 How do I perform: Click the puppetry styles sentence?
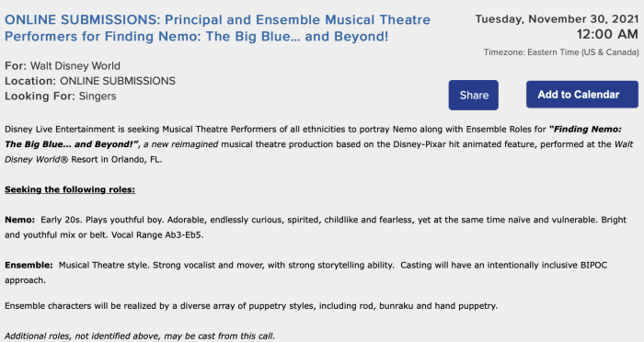coord(251,306)
